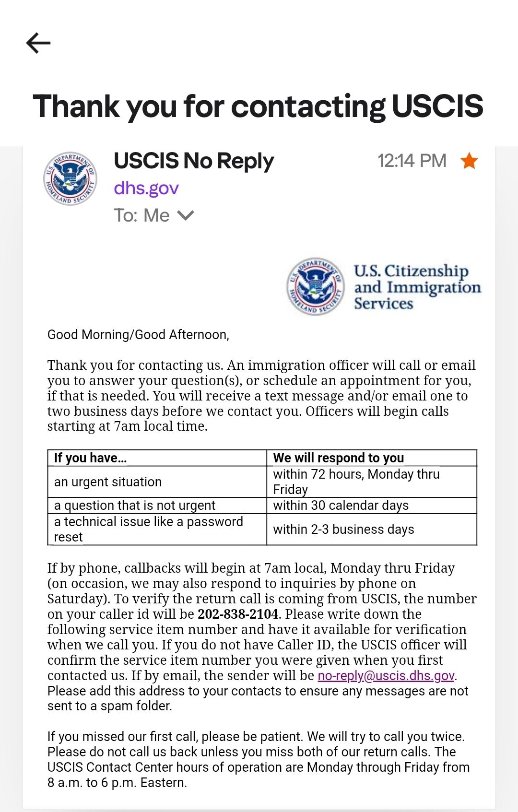The image size is (518, 812).
Task: Tap the 'within 2-3 business days' cell
Action: (x=372, y=529)
